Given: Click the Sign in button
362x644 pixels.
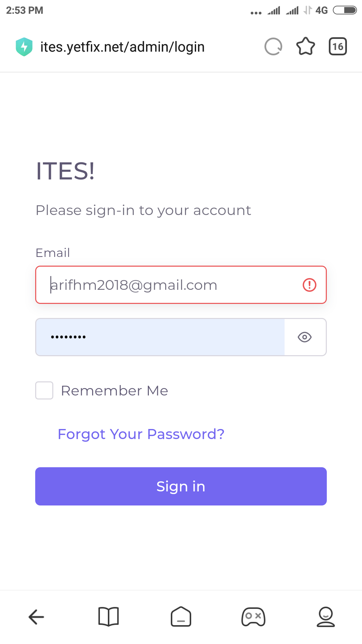Looking at the screenshot, I should click(x=181, y=486).
